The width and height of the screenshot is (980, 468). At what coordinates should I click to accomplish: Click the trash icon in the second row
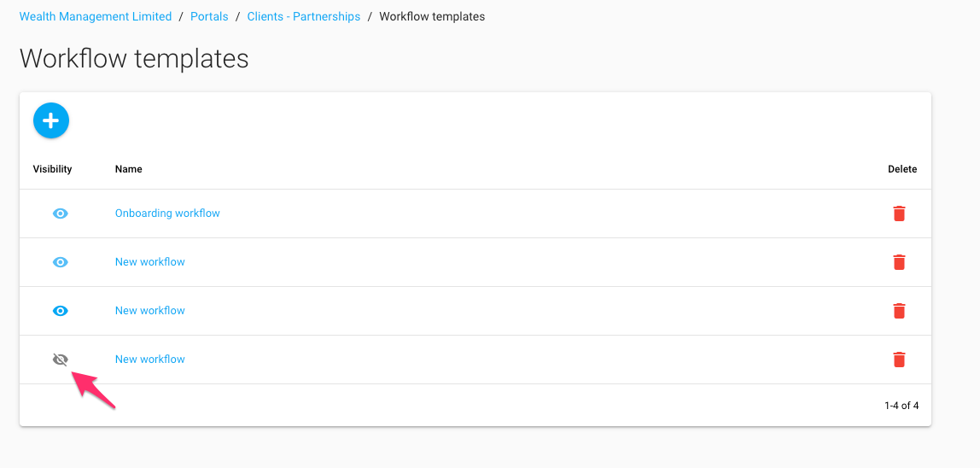click(x=899, y=262)
